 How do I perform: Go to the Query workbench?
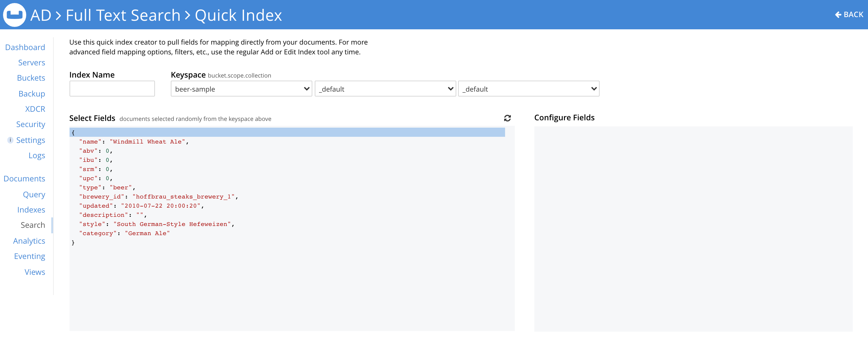pos(34,195)
